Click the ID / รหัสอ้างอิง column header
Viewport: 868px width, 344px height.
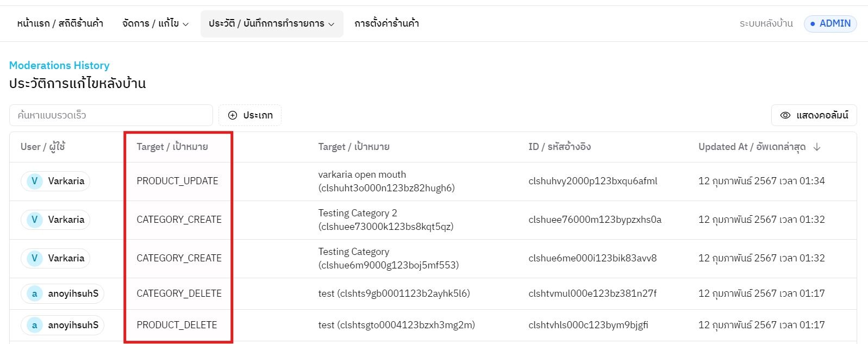pyautogui.click(x=559, y=147)
